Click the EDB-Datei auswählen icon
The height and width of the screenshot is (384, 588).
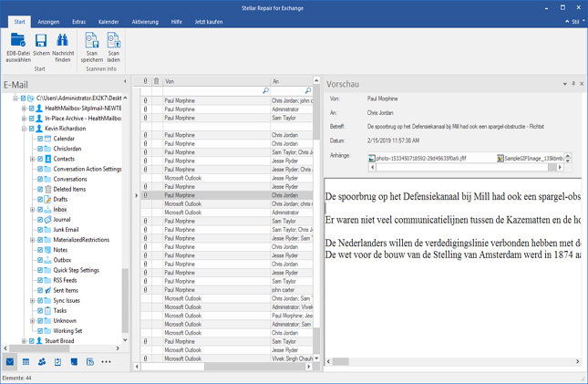click(x=18, y=39)
